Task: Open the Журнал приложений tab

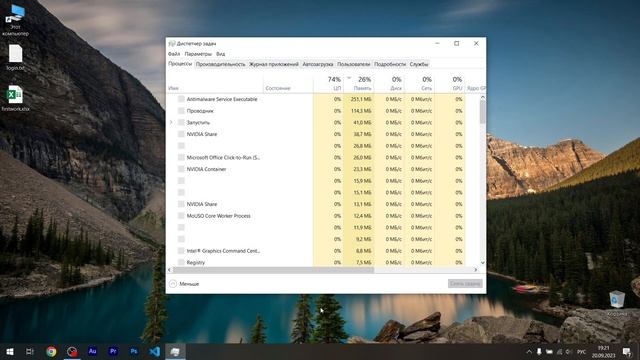Action: [274, 64]
